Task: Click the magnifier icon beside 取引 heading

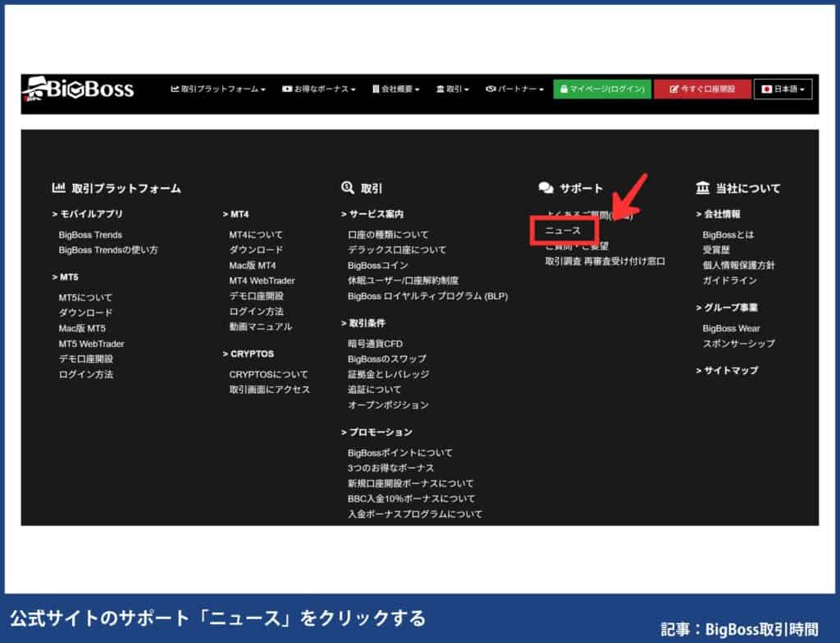Action: [345, 187]
